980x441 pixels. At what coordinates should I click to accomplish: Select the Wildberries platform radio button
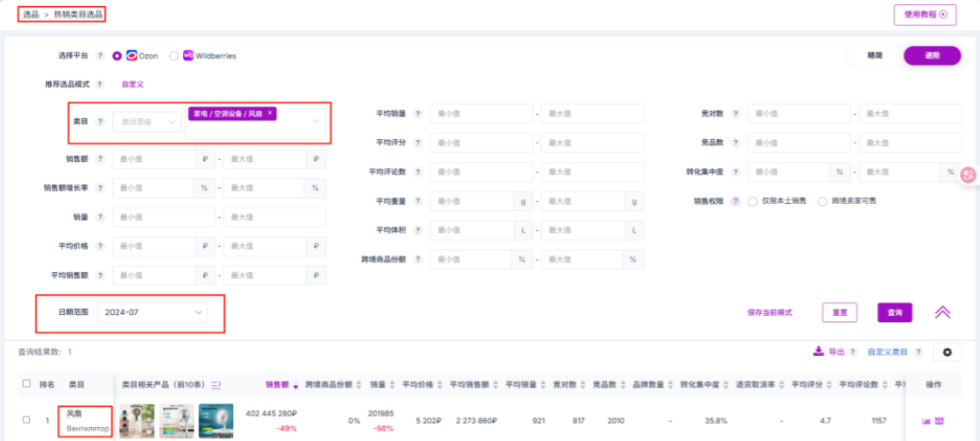pos(174,56)
